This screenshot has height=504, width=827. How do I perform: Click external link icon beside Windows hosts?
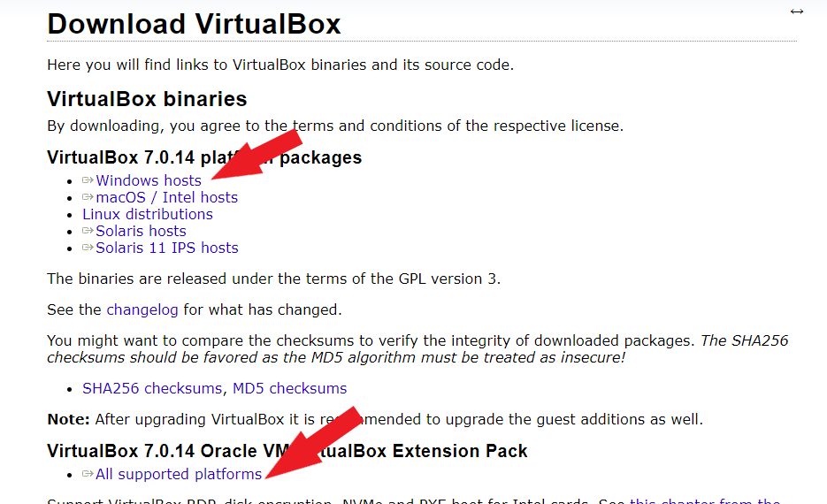[88, 180]
